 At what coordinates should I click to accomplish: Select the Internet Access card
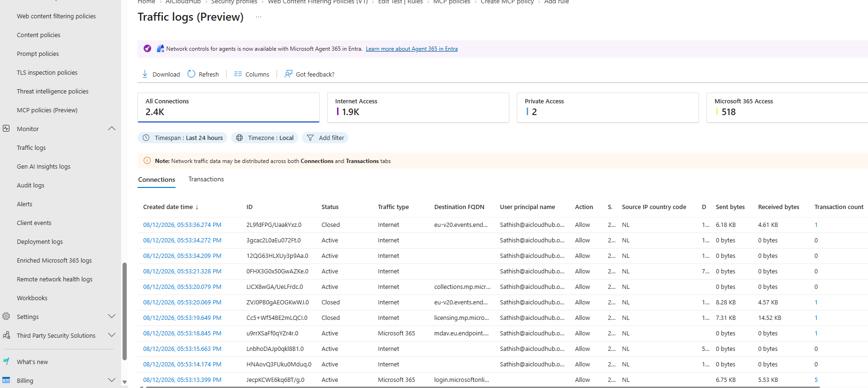pyautogui.click(x=418, y=108)
